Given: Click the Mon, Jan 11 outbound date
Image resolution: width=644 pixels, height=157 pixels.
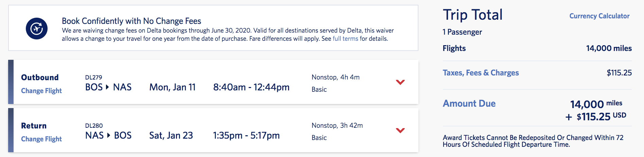Looking at the screenshot, I should [173, 87].
